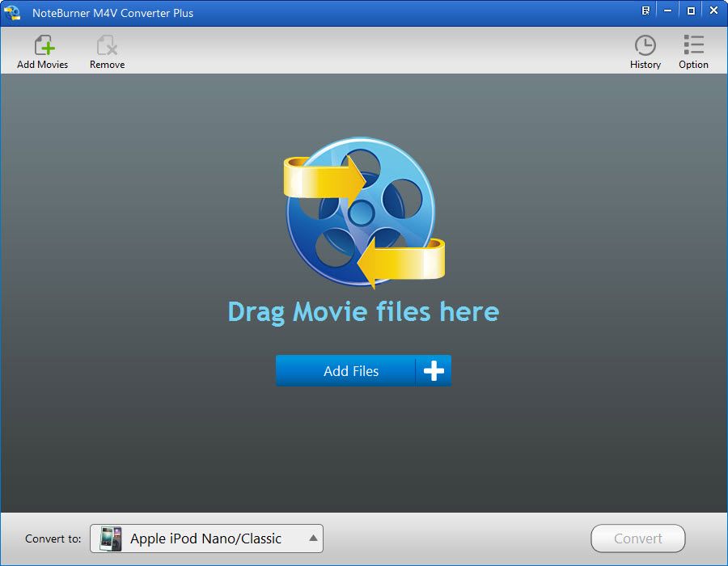728x566 pixels.
Task: Click the register menu icon in the title bar
Action: point(645,11)
